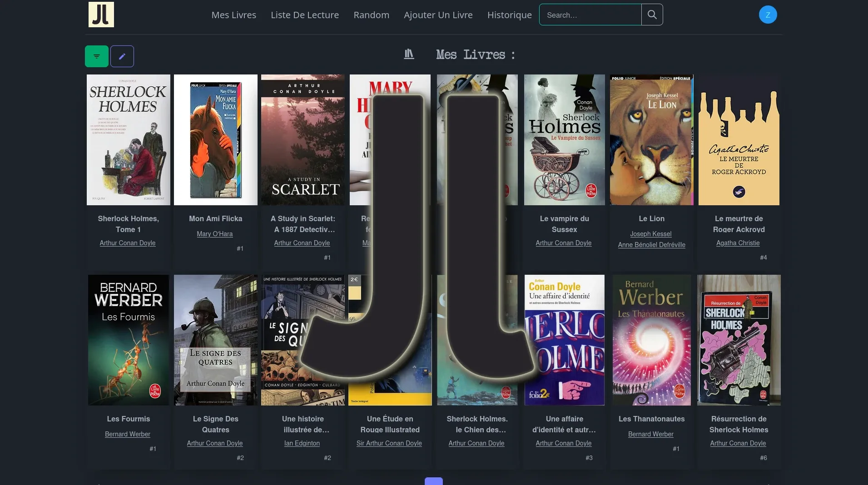This screenshot has width=868, height=485.
Task: Open Le Lion book cover
Action: pos(651,140)
